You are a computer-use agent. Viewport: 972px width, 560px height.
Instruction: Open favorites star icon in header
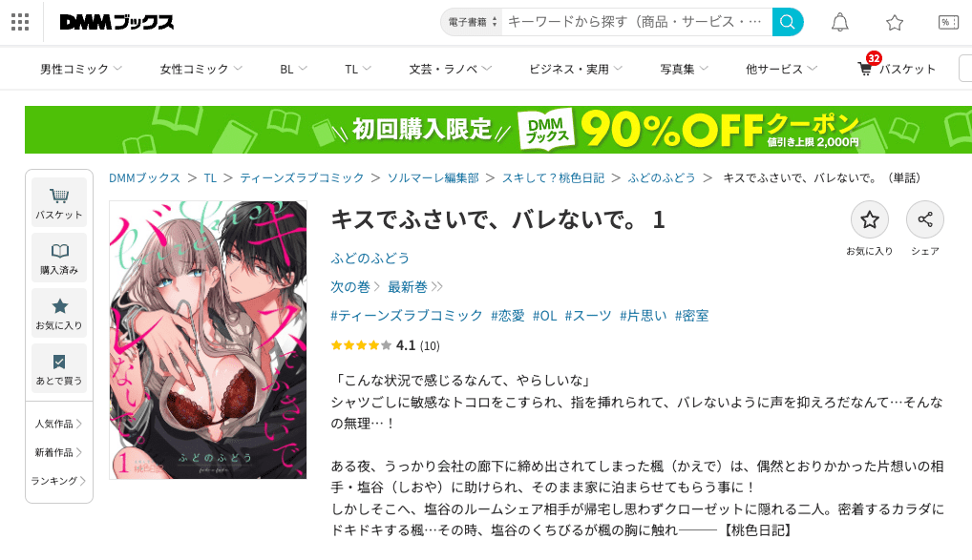(895, 23)
